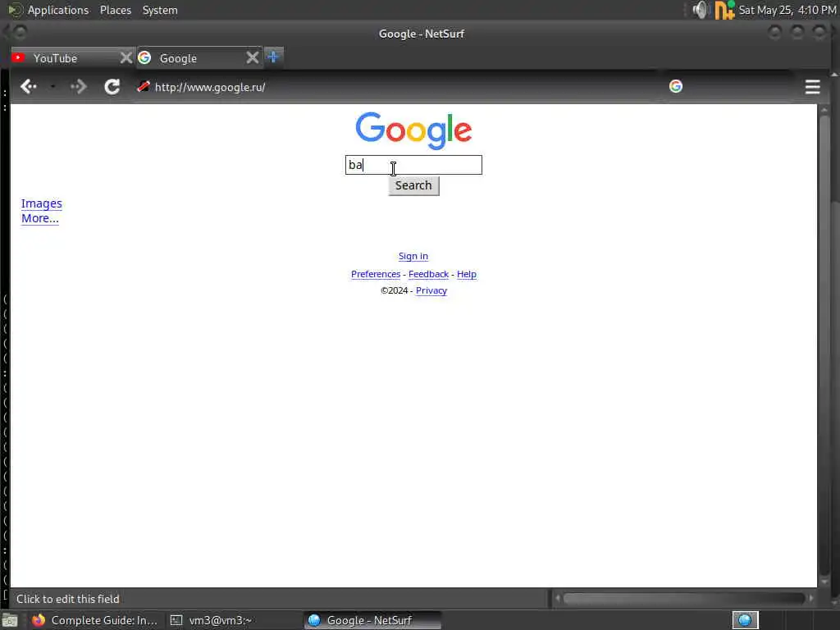Click the Sign in link

[413, 256]
